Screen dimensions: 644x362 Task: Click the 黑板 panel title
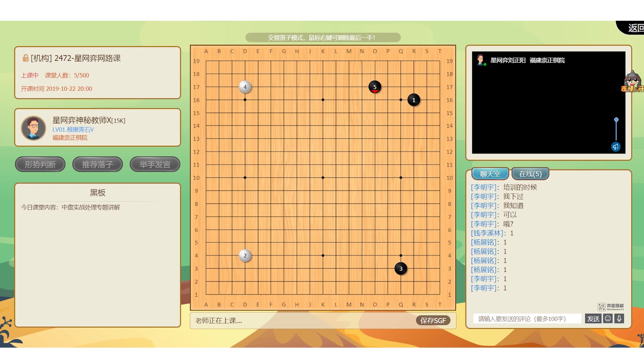point(98,193)
